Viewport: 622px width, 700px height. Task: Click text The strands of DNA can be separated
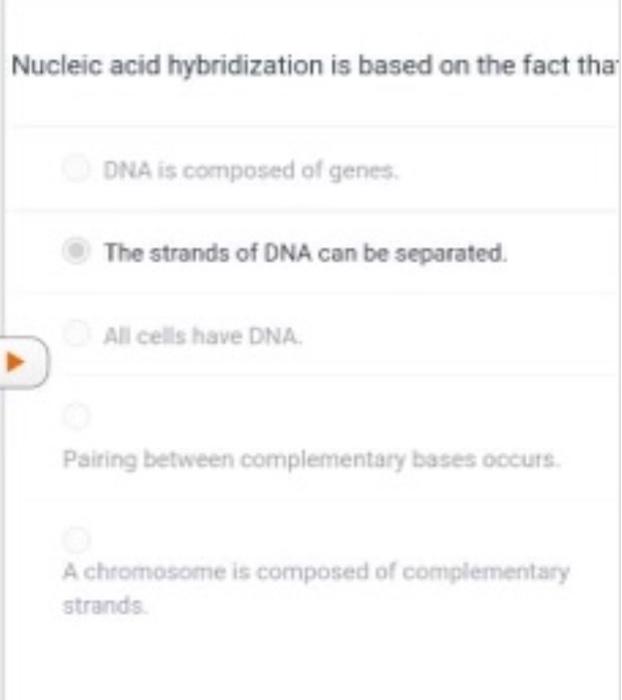pos(305,253)
